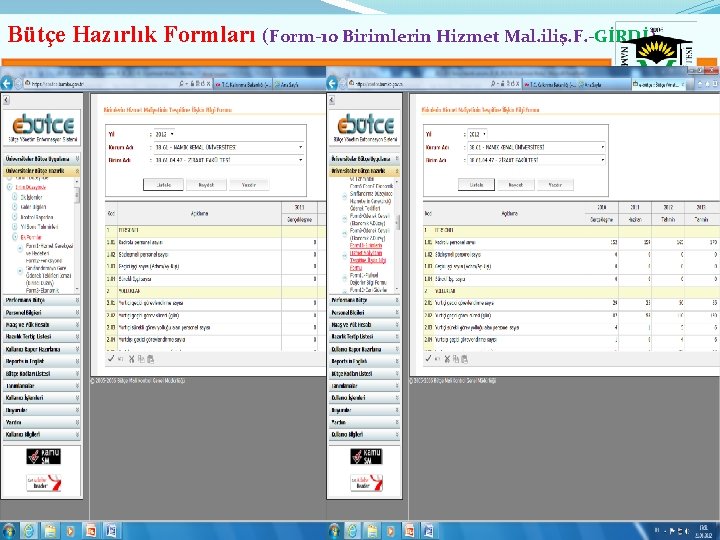Viewport: 720px width, 540px height.
Task: Switch to the T.C. Kalkınma Bakanlığı tab, right browser
Action: click(551, 84)
